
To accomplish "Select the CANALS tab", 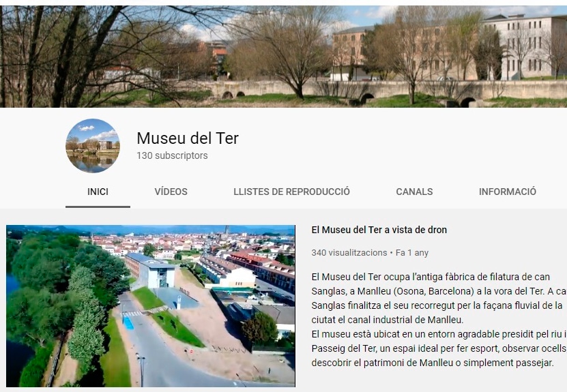I will (x=414, y=192).
